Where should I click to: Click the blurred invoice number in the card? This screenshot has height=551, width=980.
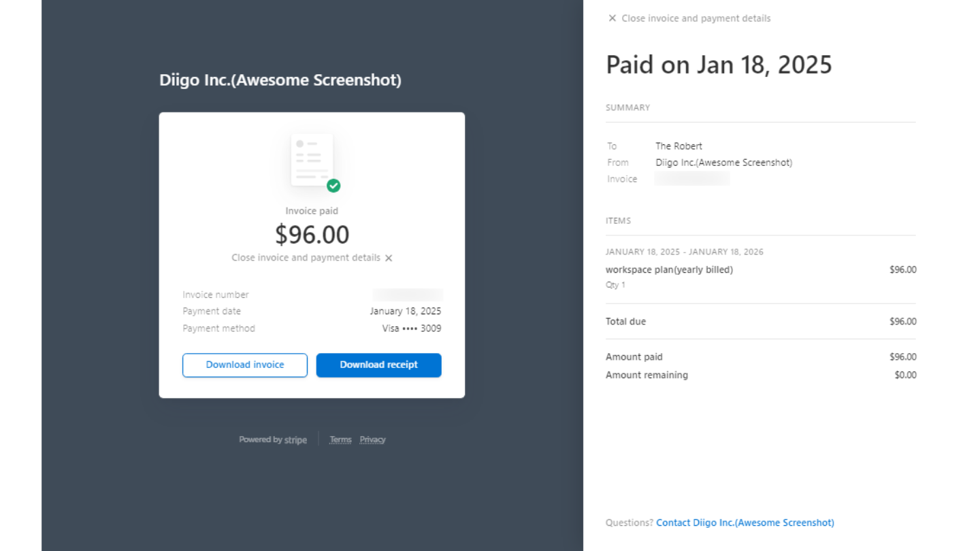tap(407, 295)
